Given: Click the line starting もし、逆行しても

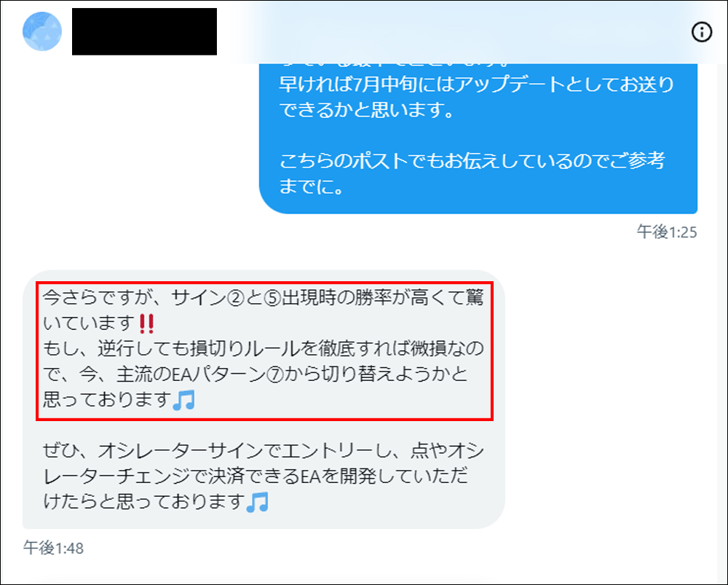Looking at the screenshot, I should pyautogui.click(x=264, y=348).
